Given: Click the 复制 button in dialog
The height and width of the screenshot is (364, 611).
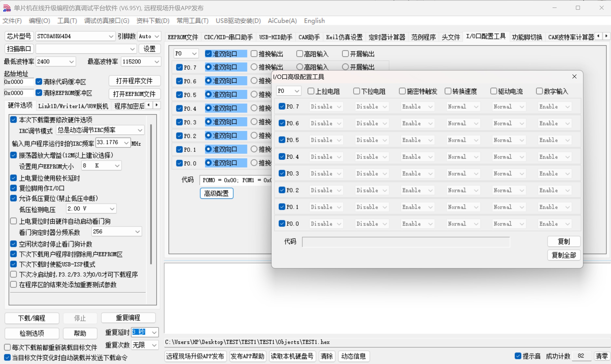Looking at the screenshot, I should [x=564, y=242].
